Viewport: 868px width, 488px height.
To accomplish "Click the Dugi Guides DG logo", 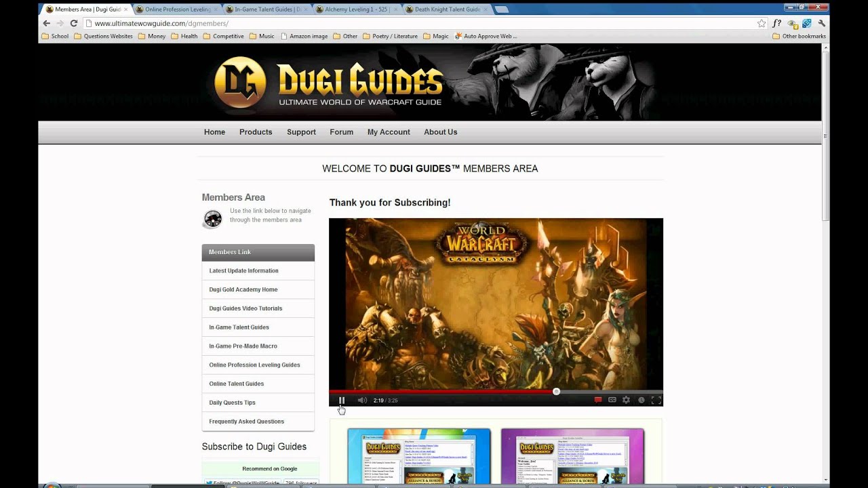I will tap(240, 82).
